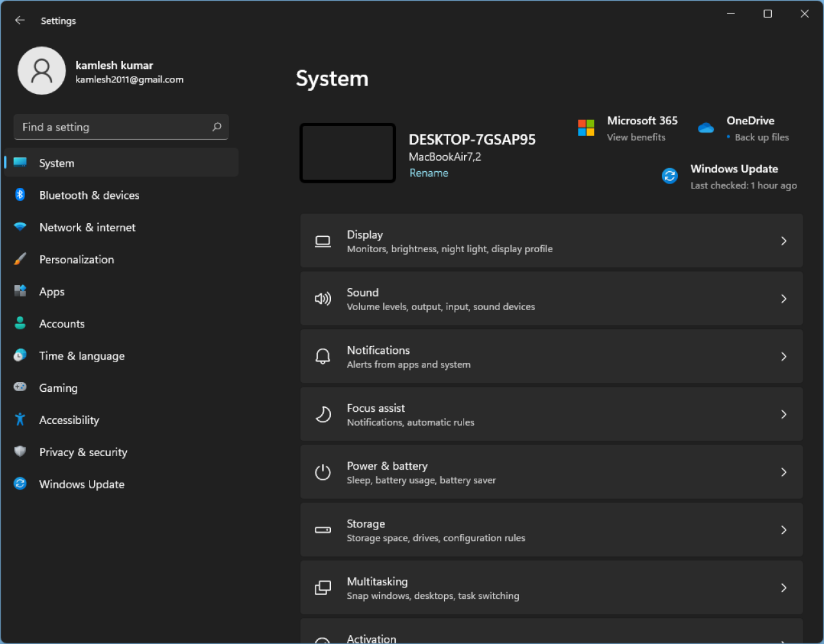Open Personalization via the paintbrush icon
The height and width of the screenshot is (644, 824).
point(20,259)
